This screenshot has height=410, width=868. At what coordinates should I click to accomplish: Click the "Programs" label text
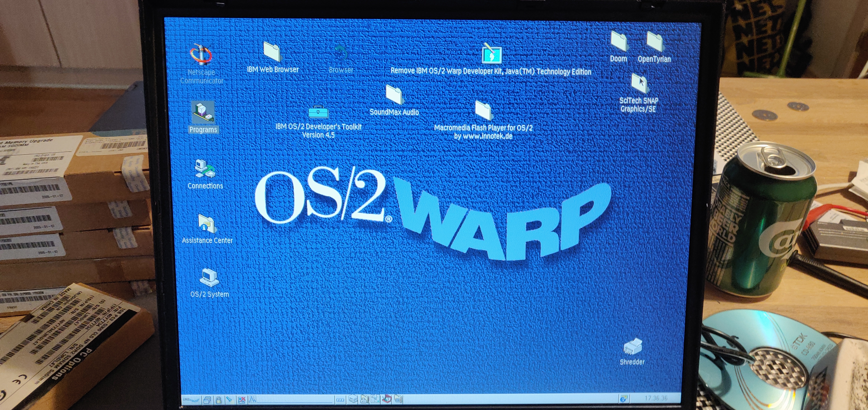(x=203, y=130)
